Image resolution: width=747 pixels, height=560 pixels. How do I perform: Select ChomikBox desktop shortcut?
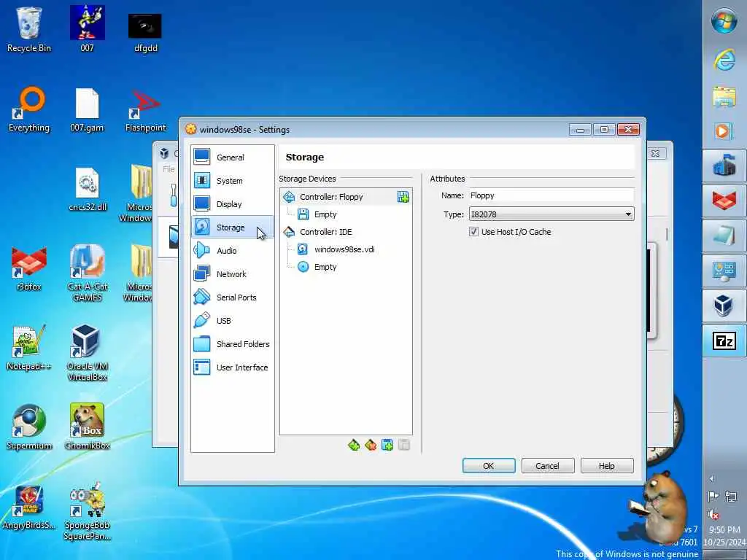click(88, 427)
